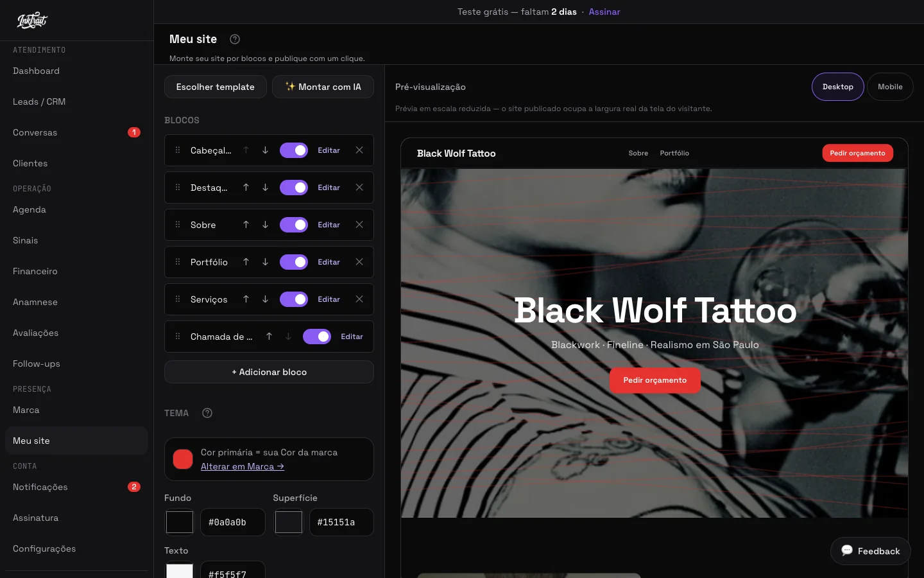Viewport: 924px width, 578px height.
Task: Open Notificações in sidebar
Action: coord(76,487)
